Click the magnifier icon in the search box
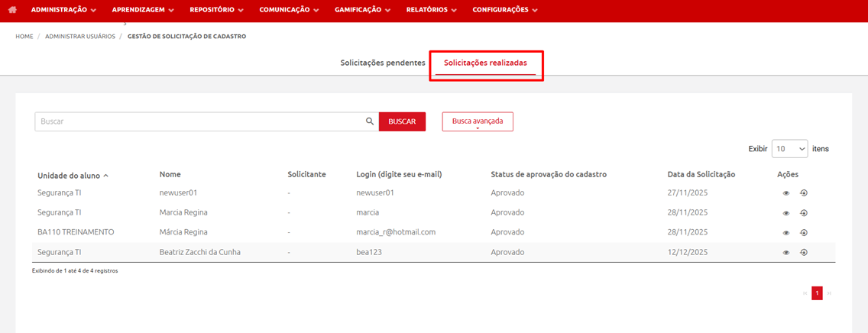Image resolution: width=868 pixels, height=333 pixels. tap(370, 121)
